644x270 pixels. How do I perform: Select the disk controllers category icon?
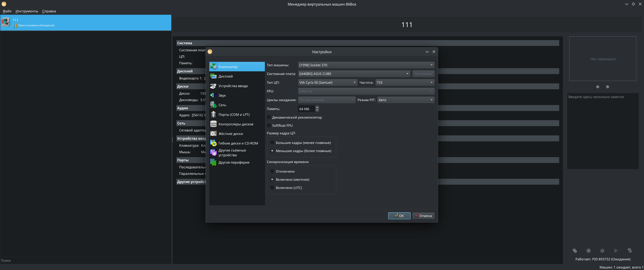[x=213, y=124]
